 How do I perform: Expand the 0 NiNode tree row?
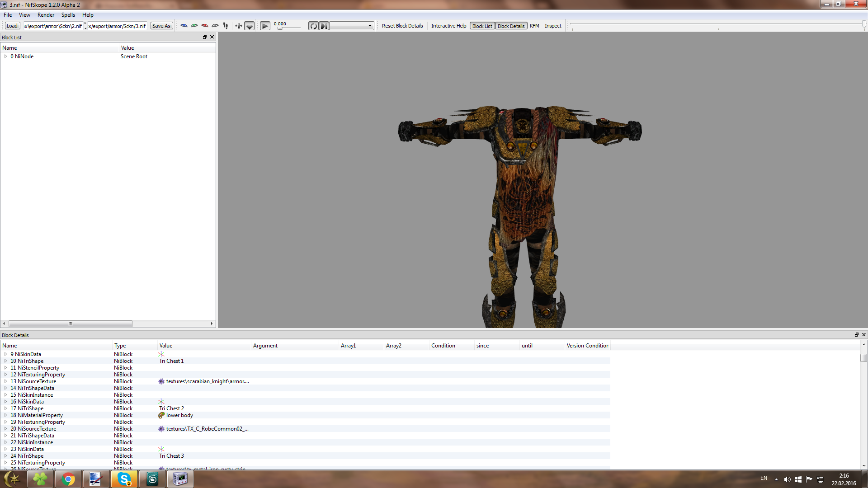pos(5,56)
